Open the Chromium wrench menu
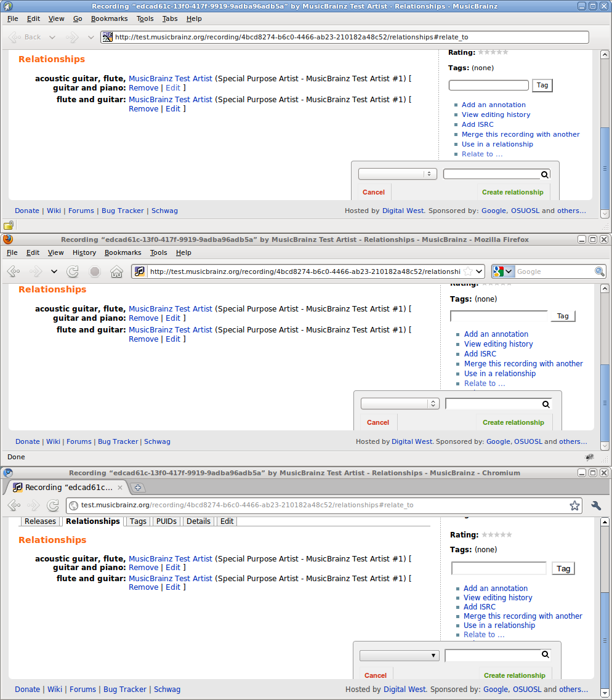 point(596,505)
